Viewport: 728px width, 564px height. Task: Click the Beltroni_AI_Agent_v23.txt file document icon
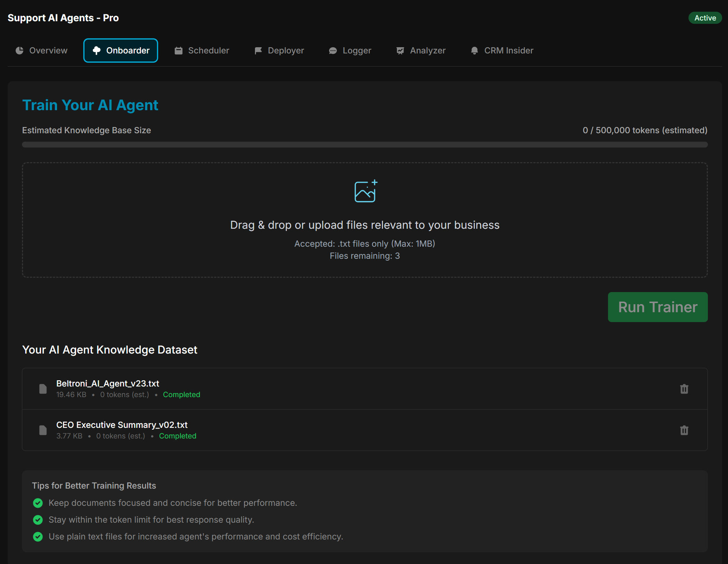coord(43,389)
